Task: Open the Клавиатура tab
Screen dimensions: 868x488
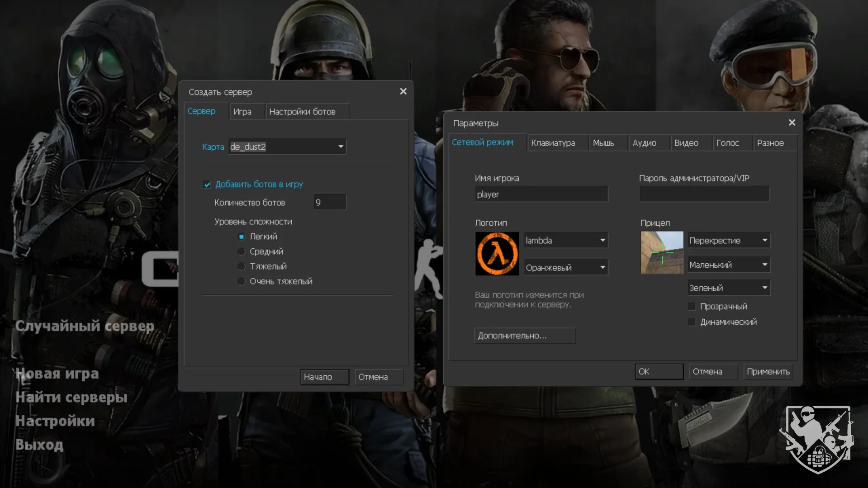Action: 553,143
